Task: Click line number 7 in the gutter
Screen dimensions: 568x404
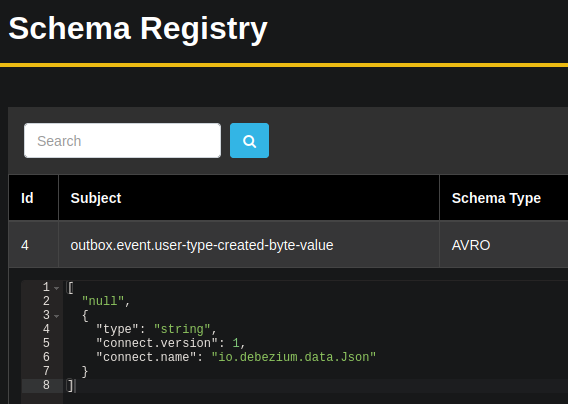Action: 46,371
